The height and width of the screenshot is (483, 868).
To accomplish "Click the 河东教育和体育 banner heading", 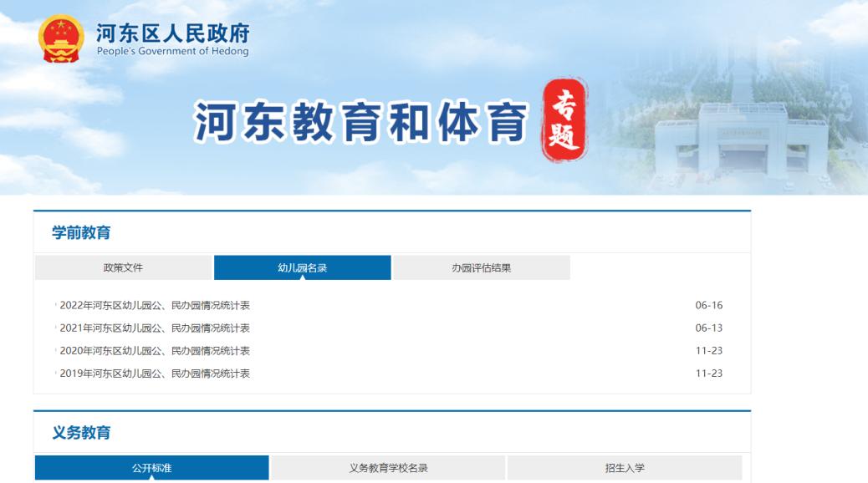I will click(361, 122).
